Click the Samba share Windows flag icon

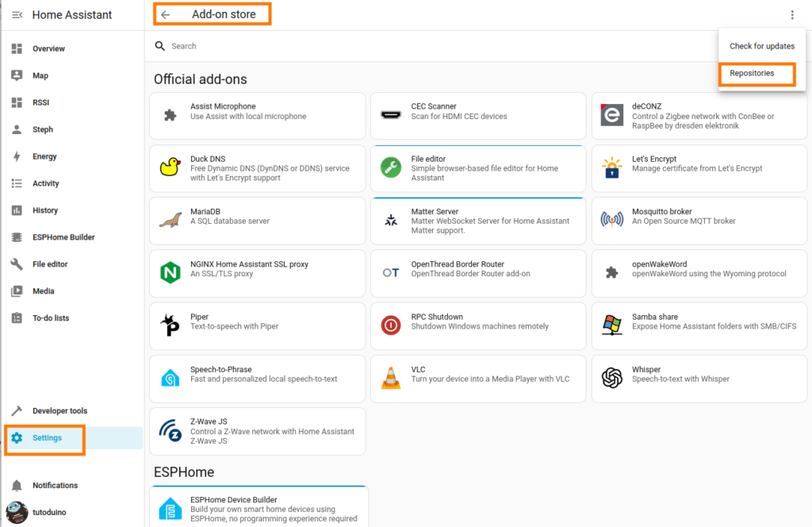(611, 325)
